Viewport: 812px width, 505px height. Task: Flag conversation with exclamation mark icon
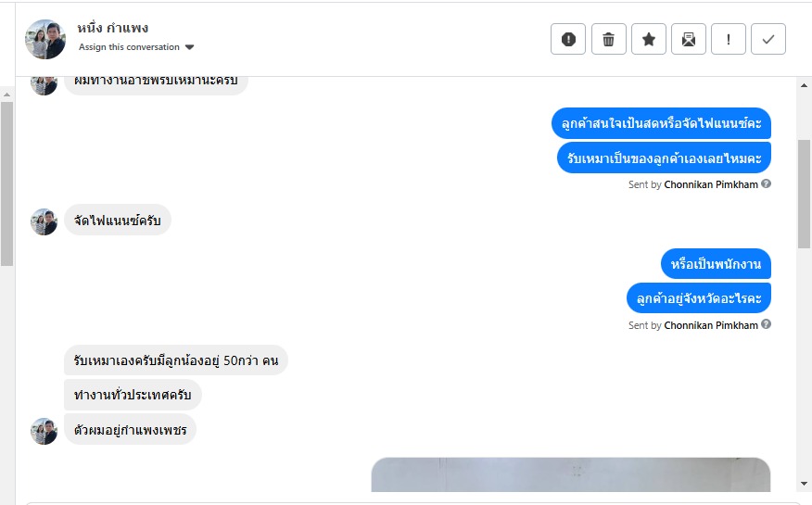[x=728, y=39]
